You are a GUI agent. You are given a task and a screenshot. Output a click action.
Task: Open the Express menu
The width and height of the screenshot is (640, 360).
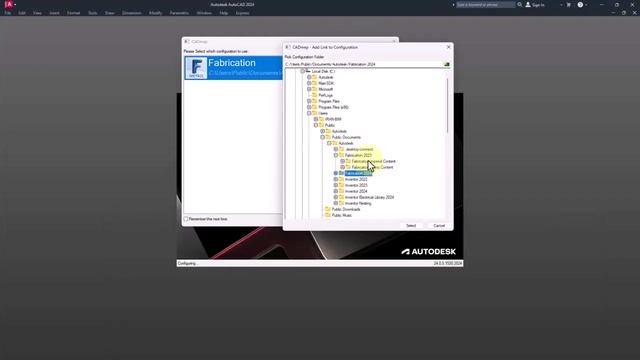(x=242, y=13)
